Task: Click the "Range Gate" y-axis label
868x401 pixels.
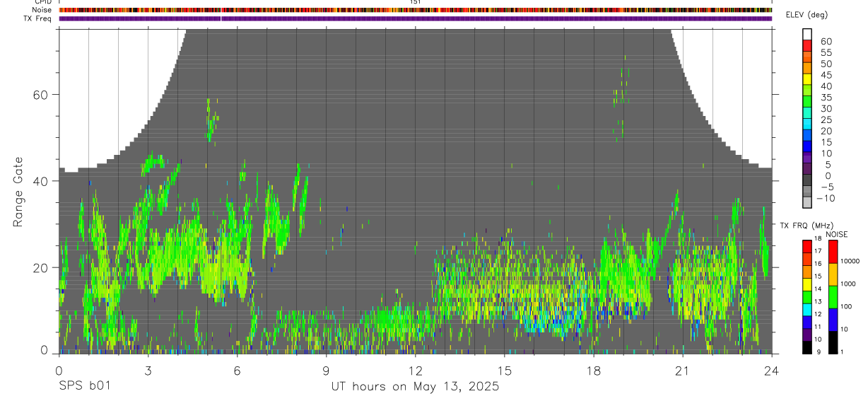Action: pyautogui.click(x=18, y=192)
